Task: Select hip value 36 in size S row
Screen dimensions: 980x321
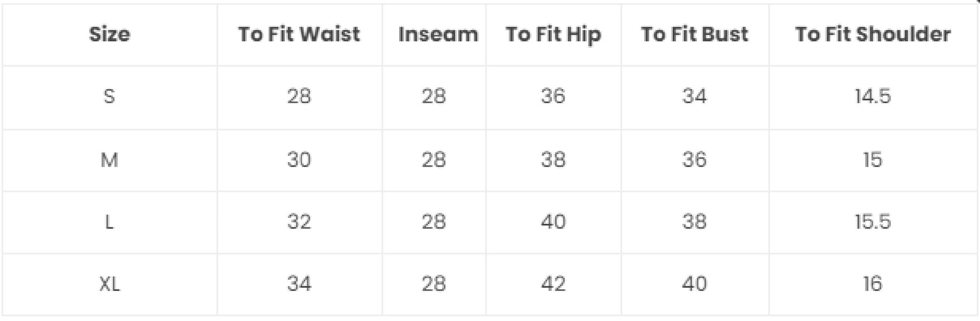Action: point(553,96)
